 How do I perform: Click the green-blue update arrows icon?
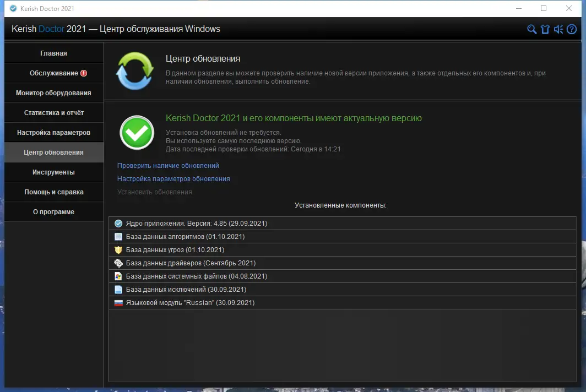tap(135, 71)
